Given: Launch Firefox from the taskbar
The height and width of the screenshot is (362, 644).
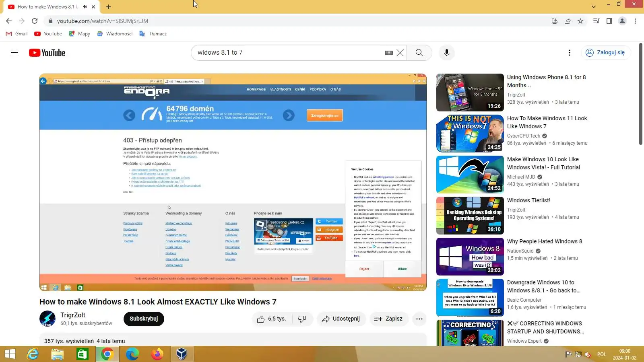Looking at the screenshot, I should 157,354.
